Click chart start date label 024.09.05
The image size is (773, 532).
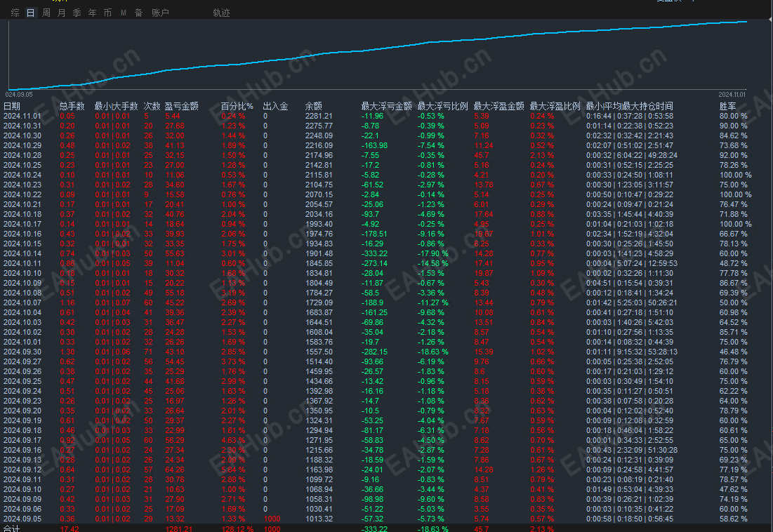[19, 95]
